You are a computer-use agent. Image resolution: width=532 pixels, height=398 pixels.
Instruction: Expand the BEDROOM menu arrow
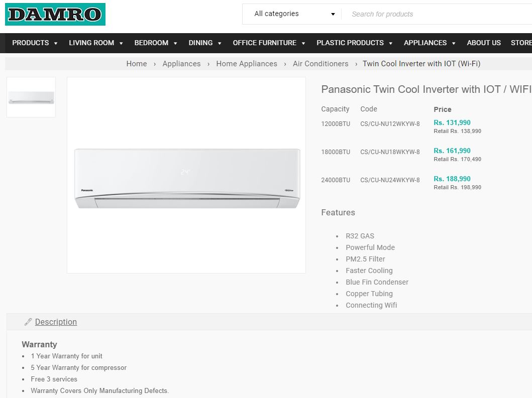175,43
